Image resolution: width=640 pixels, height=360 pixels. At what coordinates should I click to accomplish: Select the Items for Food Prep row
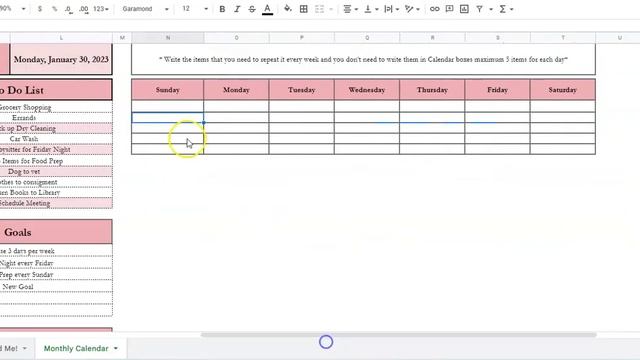[x=56, y=161]
